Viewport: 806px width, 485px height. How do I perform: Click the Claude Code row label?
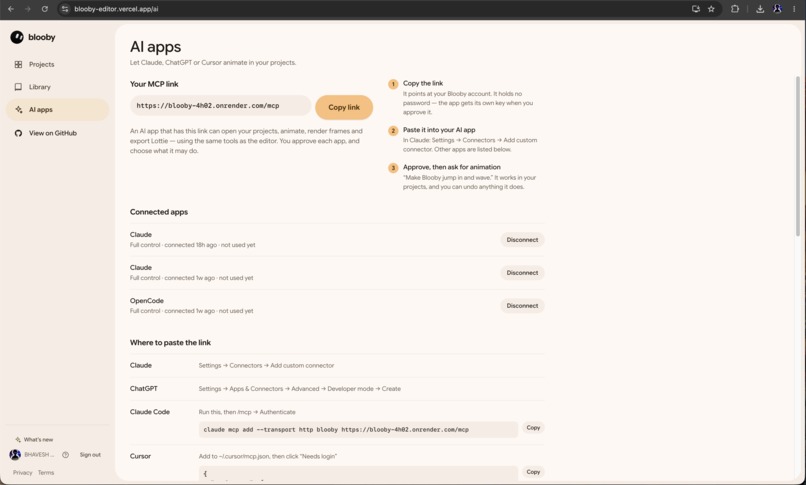click(x=150, y=412)
